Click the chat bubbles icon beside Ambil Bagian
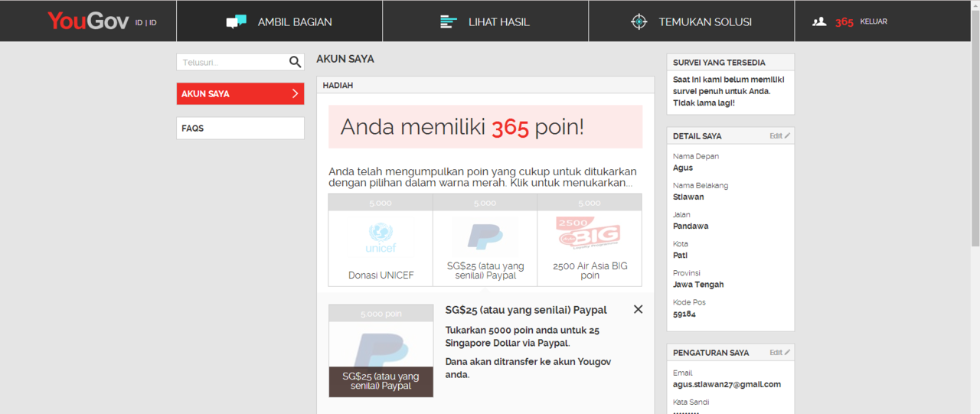 (x=237, y=21)
